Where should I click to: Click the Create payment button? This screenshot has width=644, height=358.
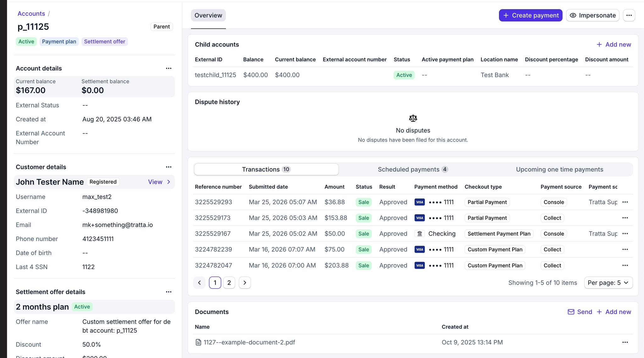530,15
